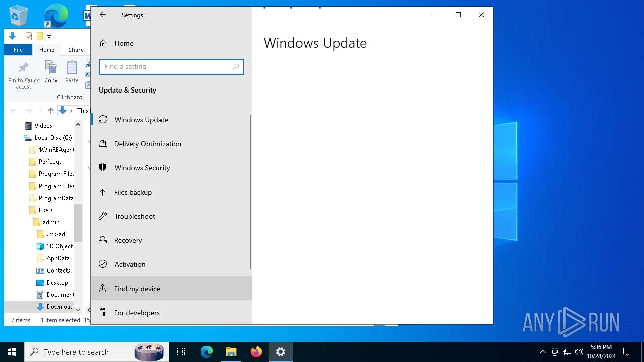Go back using the Settings back arrow
Screen dimensions: 644x362
tap(103, 15)
